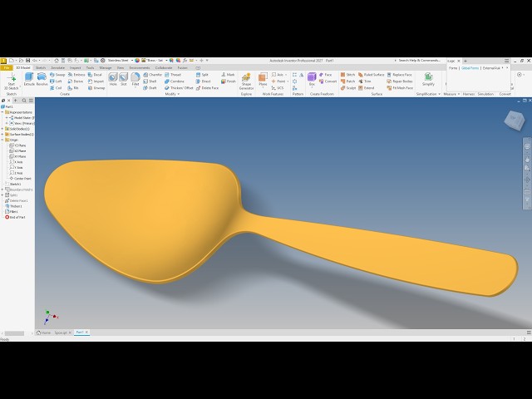Image resolution: width=532 pixels, height=399 pixels.
Task: Select the Combine tool
Action: [x=175, y=81]
